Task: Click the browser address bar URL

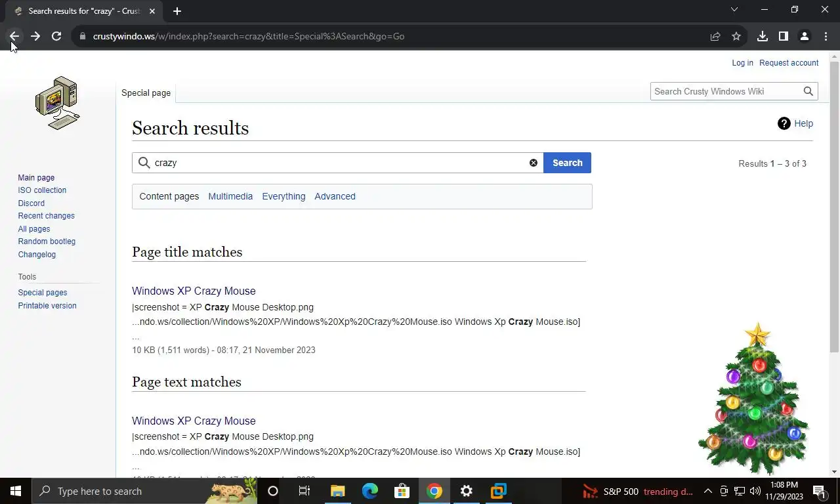Action: click(x=248, y=36)
